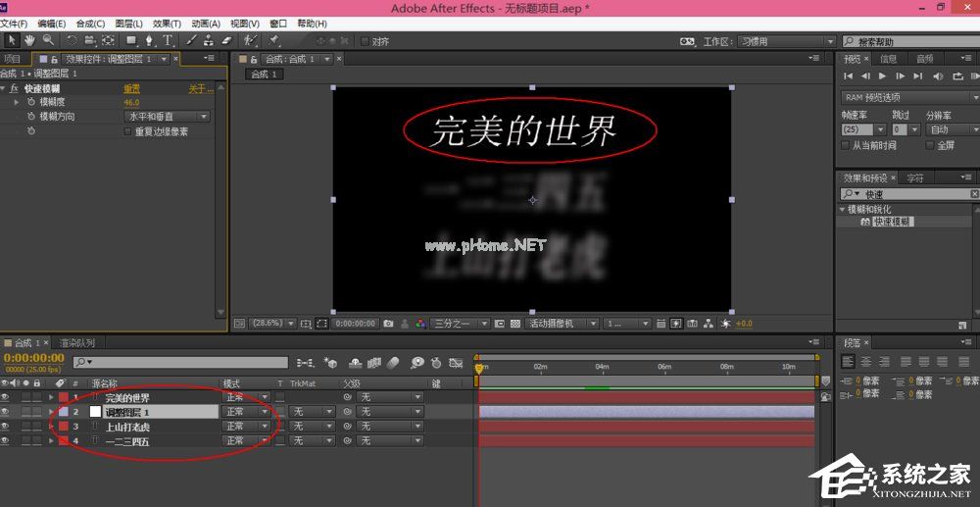Hide the 完美的世界 layer eye
This screenshot has width=980, height=507.
coord(5,397)
